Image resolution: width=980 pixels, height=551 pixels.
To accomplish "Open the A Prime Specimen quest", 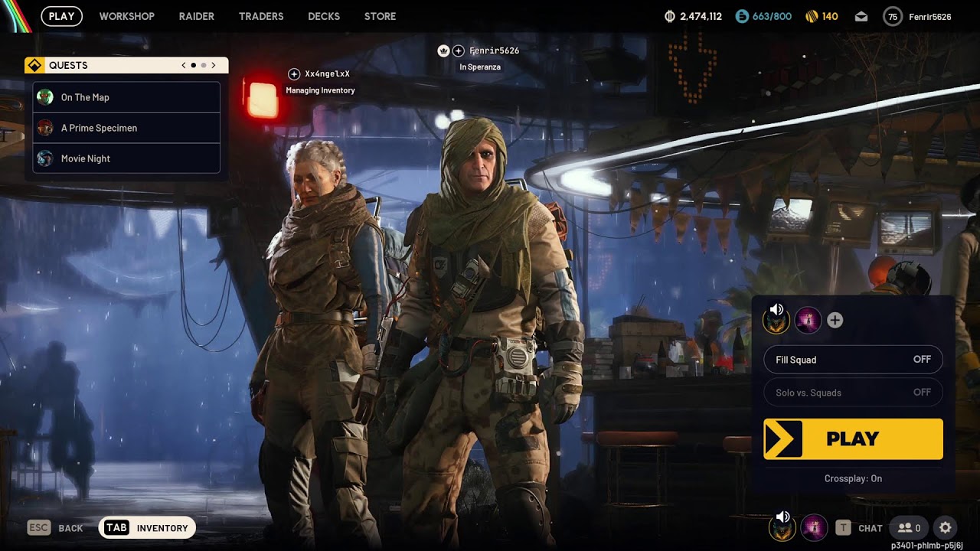I will click(127, 128).
